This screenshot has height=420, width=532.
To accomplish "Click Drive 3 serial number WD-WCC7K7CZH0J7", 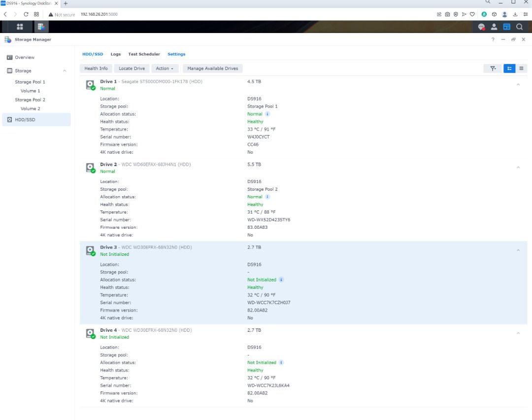I will (269, 303).
